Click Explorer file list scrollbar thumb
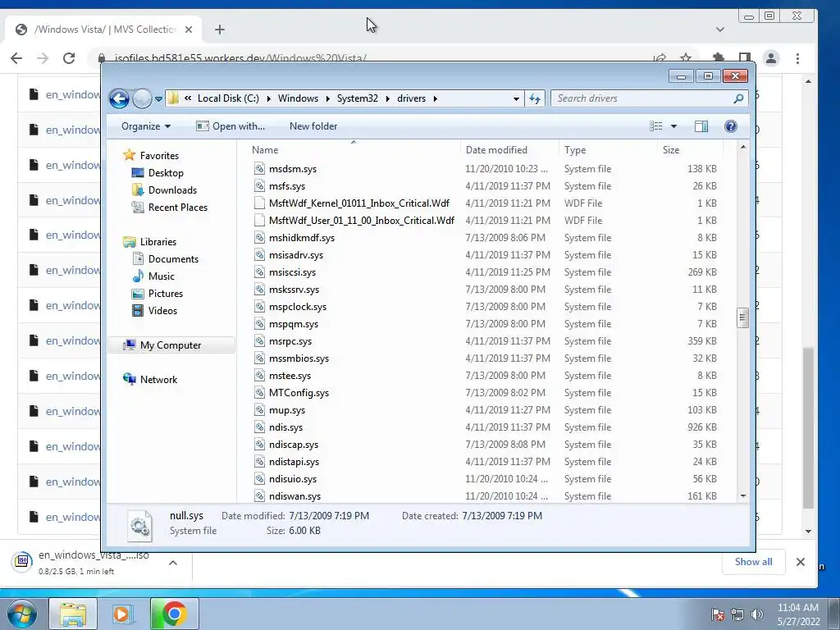This screenshot has height=630, width=840. click(742, 317)
